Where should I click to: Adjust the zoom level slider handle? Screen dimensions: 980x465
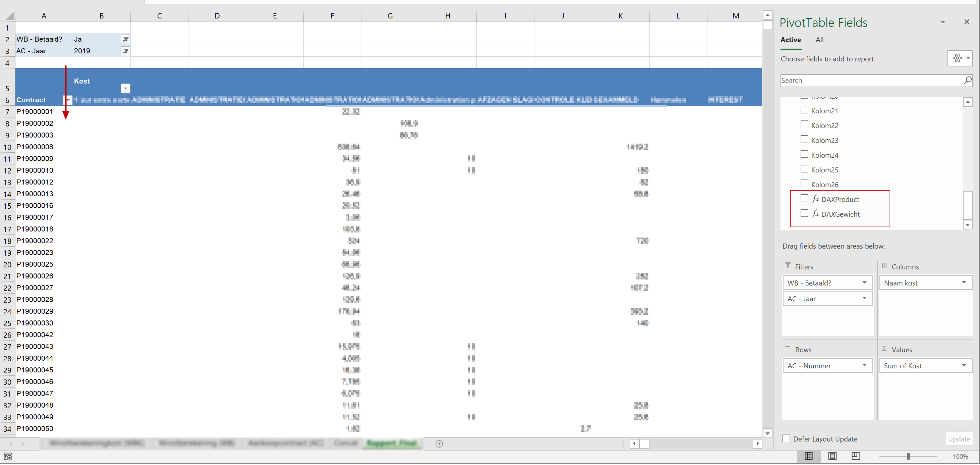[x=908, y=456]
